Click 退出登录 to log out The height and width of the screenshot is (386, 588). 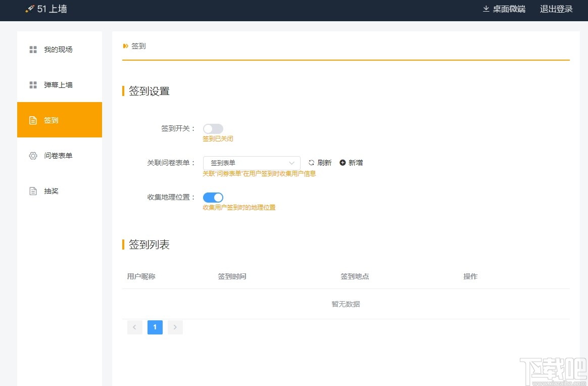(556, 9)
